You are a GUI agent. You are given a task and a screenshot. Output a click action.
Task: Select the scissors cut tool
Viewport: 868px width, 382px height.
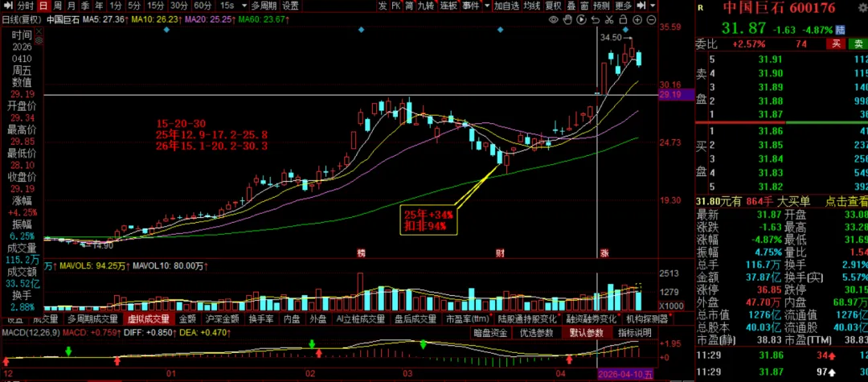point(609,20)
